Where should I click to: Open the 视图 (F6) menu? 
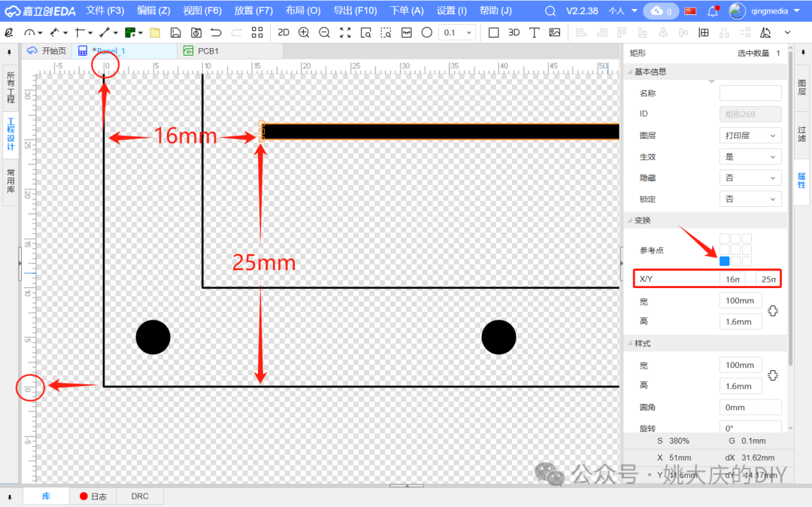pos(202,11)
